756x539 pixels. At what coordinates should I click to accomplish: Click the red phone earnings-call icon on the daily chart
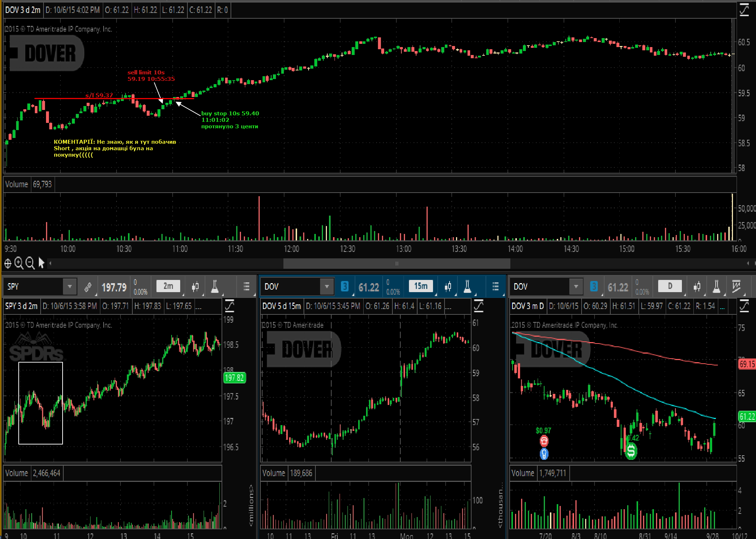point(544,441)
